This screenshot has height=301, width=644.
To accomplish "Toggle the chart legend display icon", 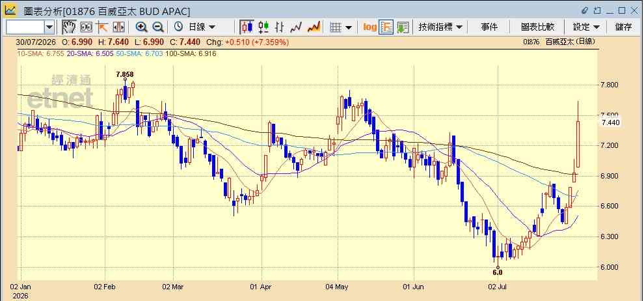I will pyautogui.click(x=386, y=27).
